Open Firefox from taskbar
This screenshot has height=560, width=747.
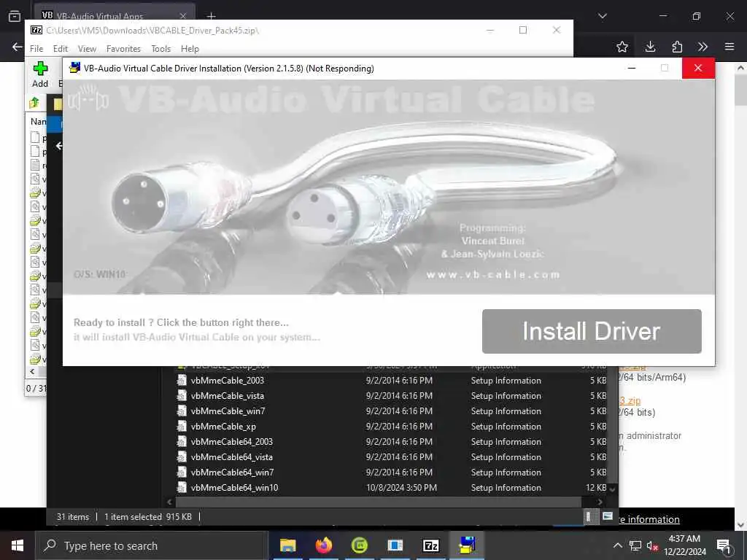pyautogui.click(x=323, y=545)
